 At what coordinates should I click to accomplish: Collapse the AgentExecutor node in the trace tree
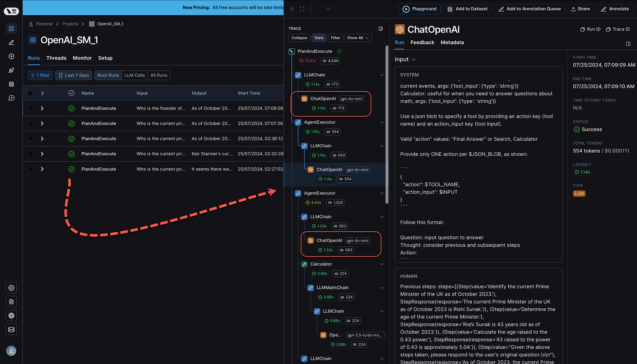pyautogui.click(x=382, y=122)
